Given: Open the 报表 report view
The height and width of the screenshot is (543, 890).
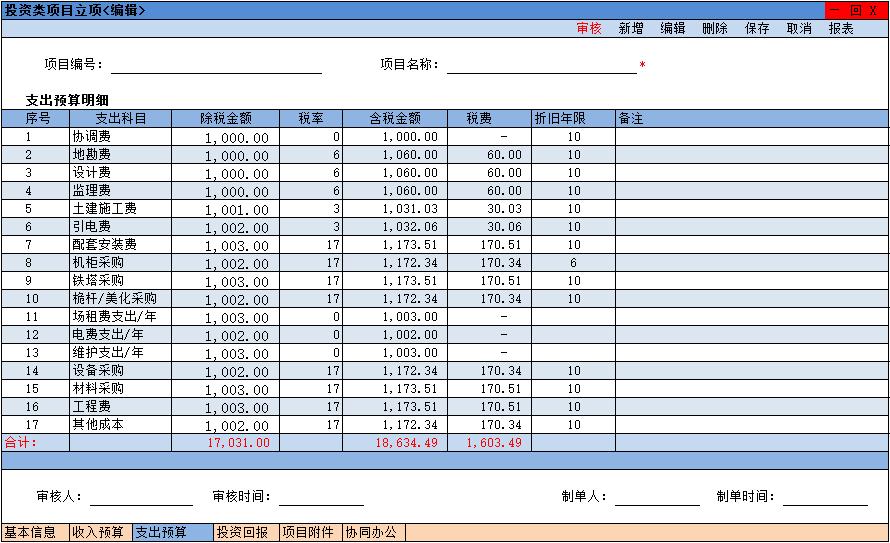Looking at the screenshot, I should point(841,29).
